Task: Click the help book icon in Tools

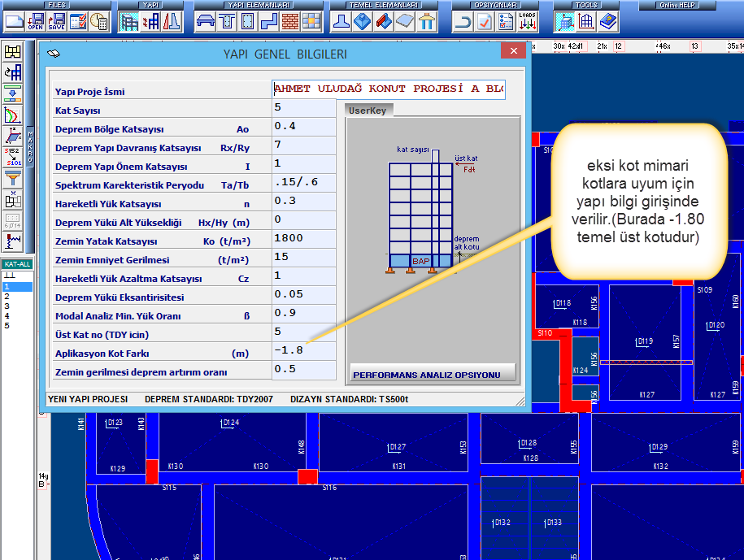Action: (x=607, y=22)
